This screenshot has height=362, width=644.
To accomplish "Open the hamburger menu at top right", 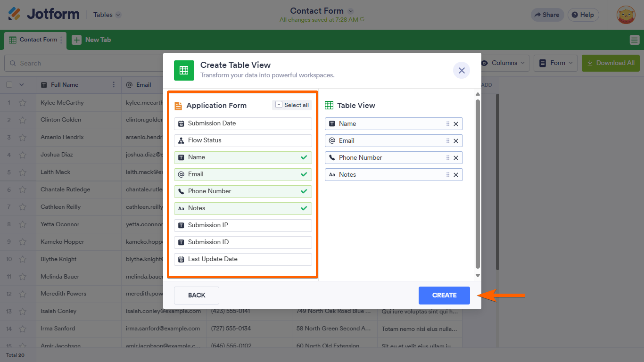I will 634,40.
